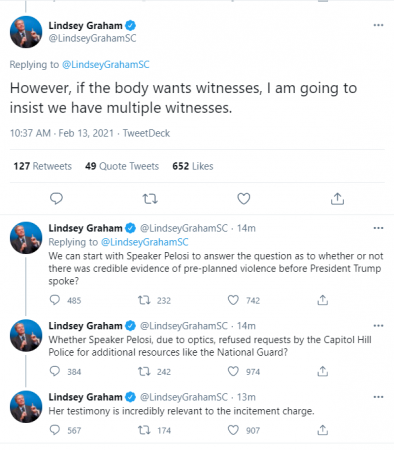View the 652 Likes list
394x450 pixels.
193,166
